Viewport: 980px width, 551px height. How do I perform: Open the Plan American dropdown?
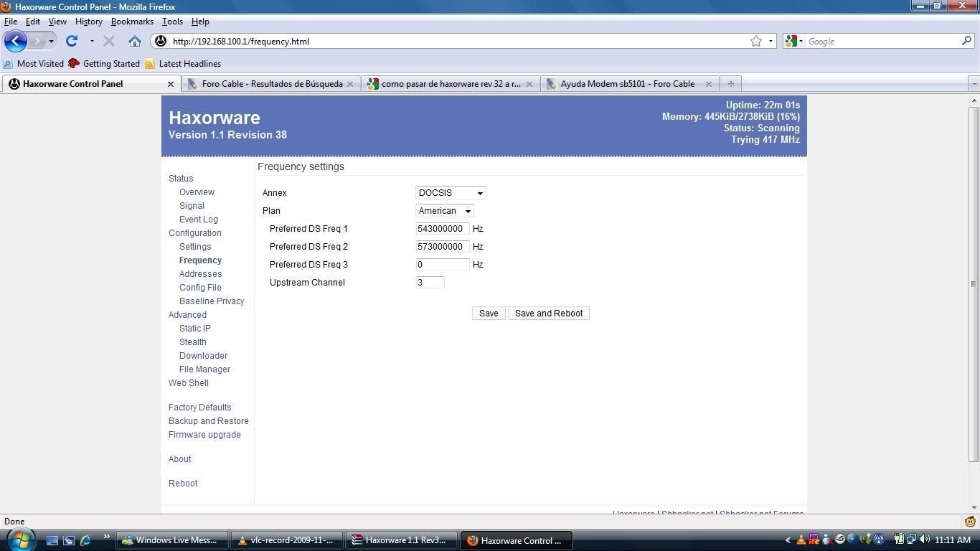444,211
